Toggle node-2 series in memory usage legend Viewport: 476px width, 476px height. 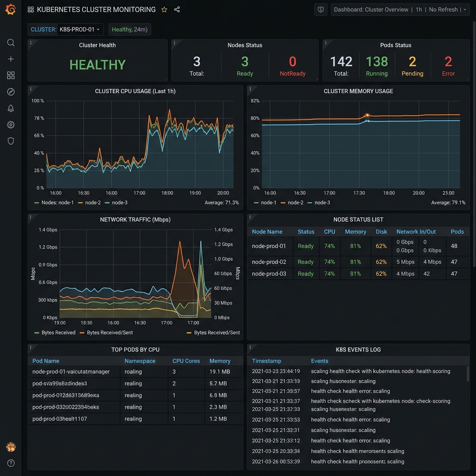click(x=292, y=203)
